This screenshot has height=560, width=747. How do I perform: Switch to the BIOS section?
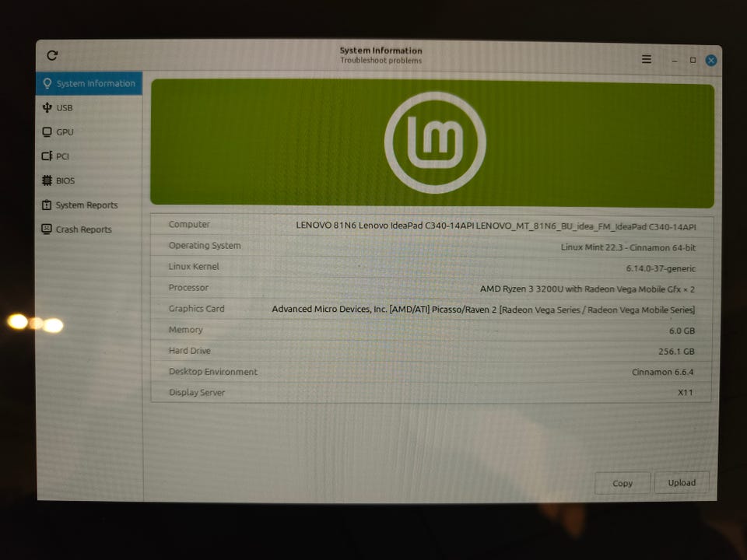[x=89, y=180]
